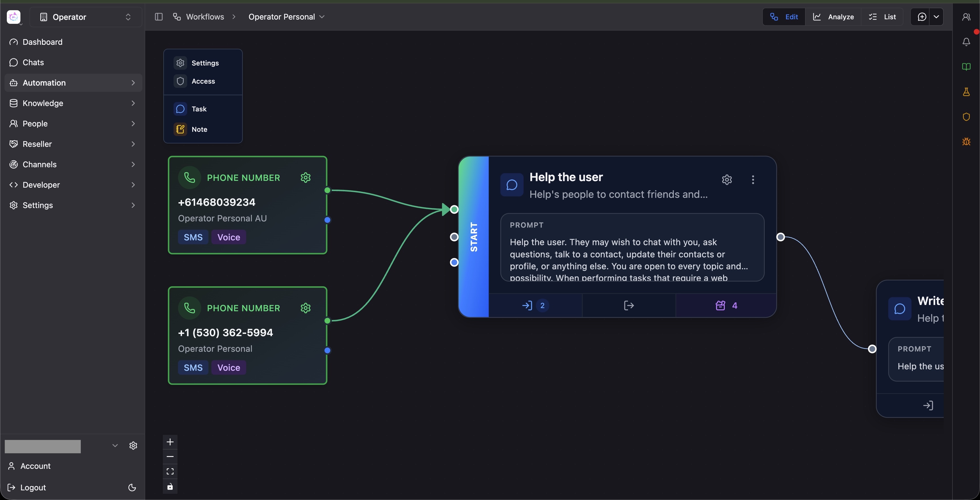Click gear icon on +61468039234 phone node
Screen dimensions: 980x500
305,177
